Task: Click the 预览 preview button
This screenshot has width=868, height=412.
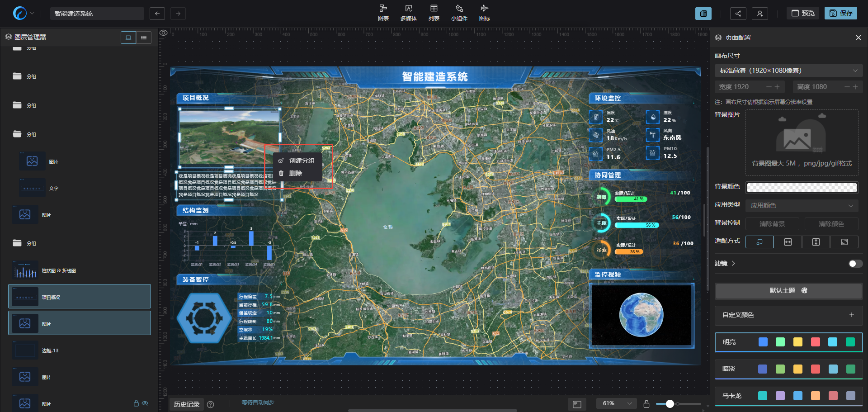Action: point(803,13)
